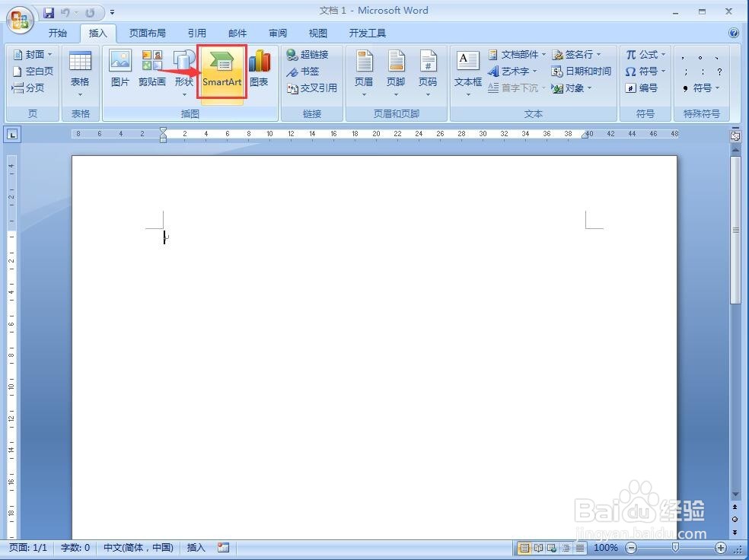
Task: Insert a picture with 图片
Action: pos(120,69)
